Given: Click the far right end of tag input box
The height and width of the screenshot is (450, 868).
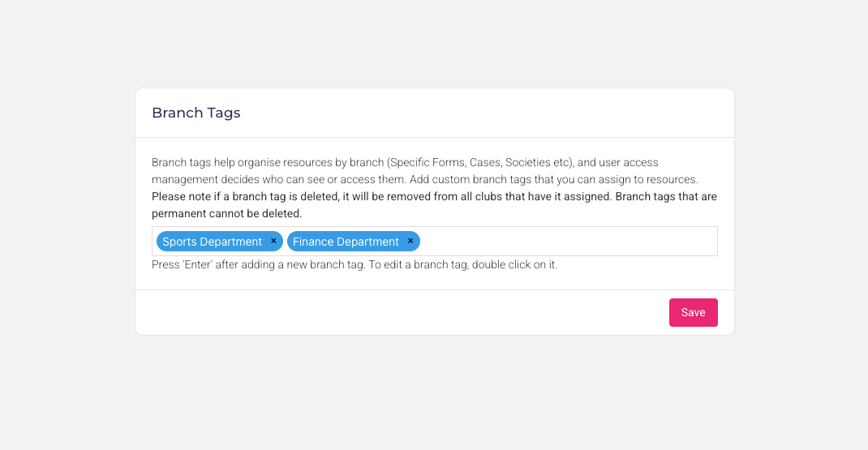Looking at the screenshot, I should pos(706,242).
